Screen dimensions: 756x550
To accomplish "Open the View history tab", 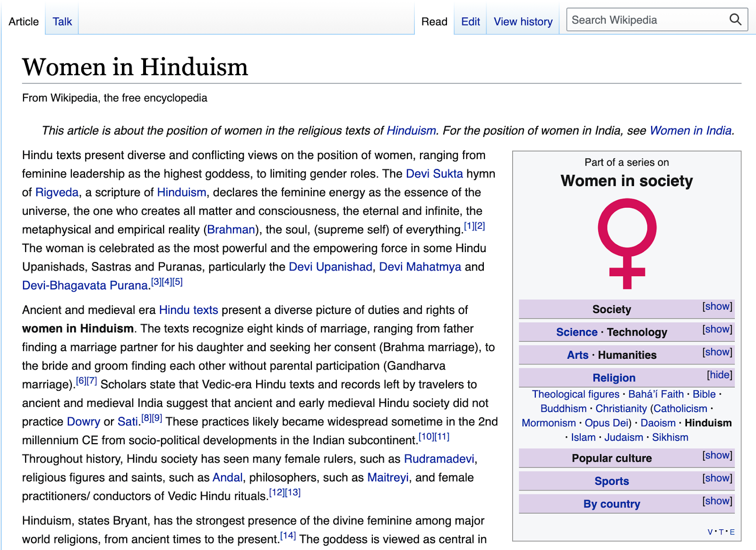I will pos(523,22).
